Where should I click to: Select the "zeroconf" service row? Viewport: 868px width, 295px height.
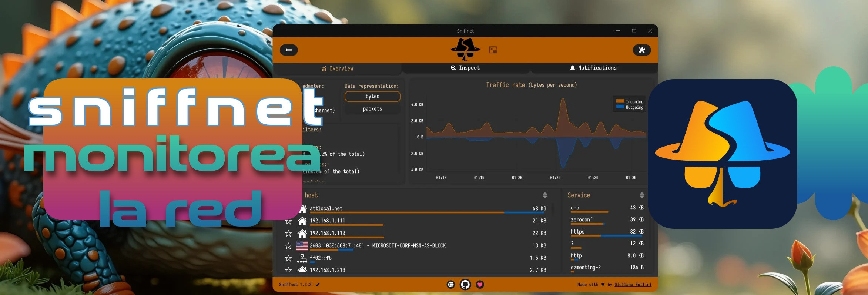coord(607,221)
